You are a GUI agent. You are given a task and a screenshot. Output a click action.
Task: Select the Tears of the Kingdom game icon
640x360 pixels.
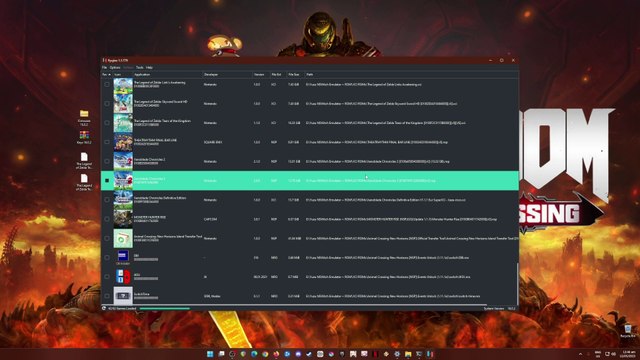(123, 123)
